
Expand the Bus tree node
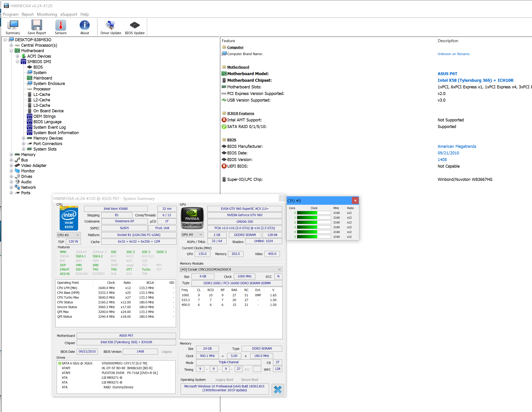tap(11, 160)
